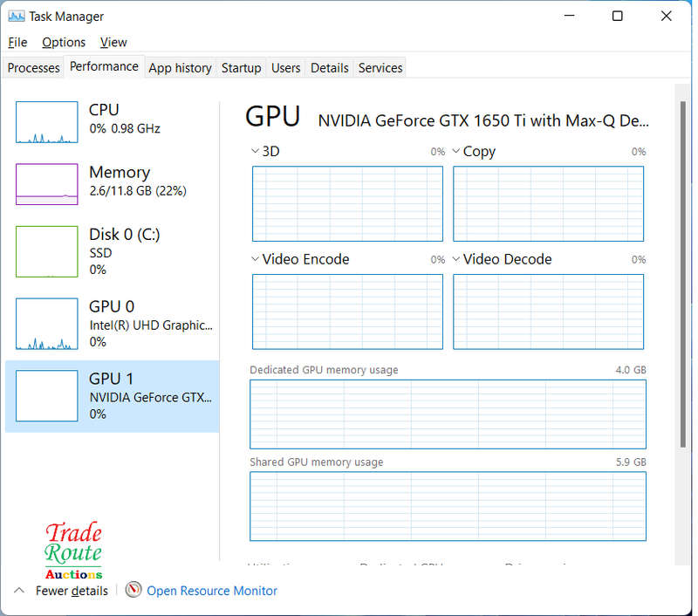The width and height of the screenshot is (698, 616).
Task: Click the 'NVIDIA GeForce GTX...' sidebar label
Action: [150, 398]
